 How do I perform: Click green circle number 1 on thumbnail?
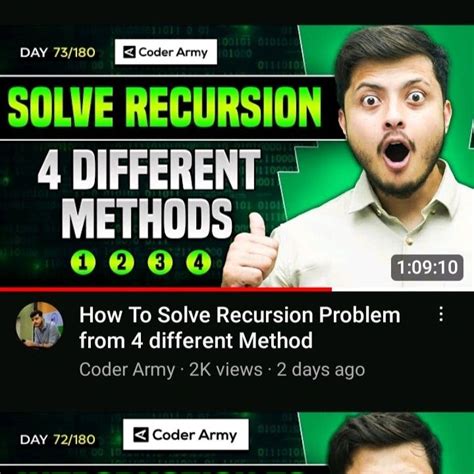pyautogui.click(x=83, y=263)
